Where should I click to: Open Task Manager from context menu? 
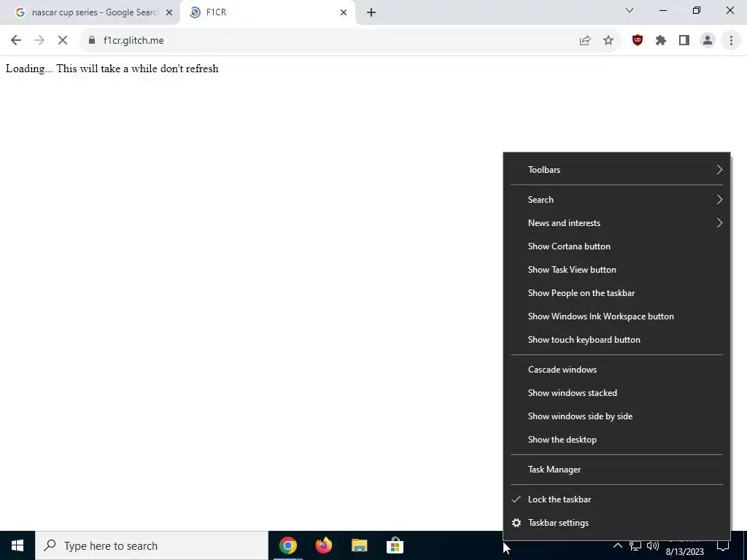click(616, 470)
